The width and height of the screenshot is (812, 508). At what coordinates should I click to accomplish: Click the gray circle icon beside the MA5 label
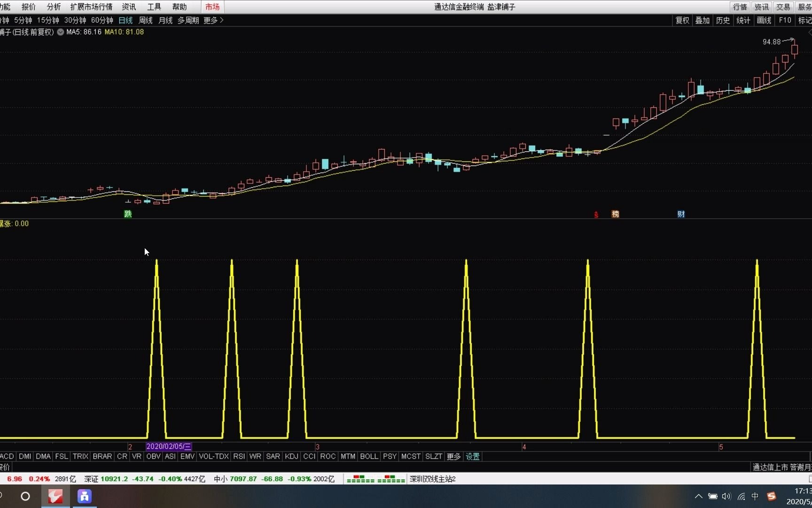pos(60,32)
